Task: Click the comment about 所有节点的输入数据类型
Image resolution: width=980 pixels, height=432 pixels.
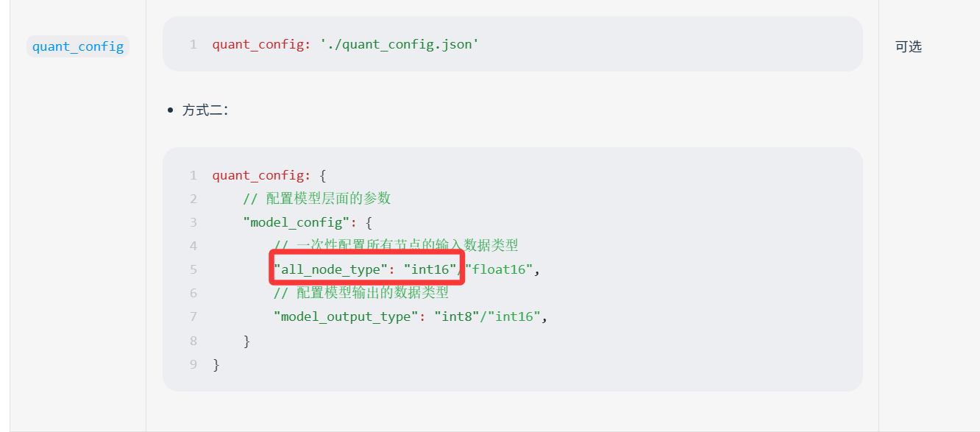Action: click(396, 246)
